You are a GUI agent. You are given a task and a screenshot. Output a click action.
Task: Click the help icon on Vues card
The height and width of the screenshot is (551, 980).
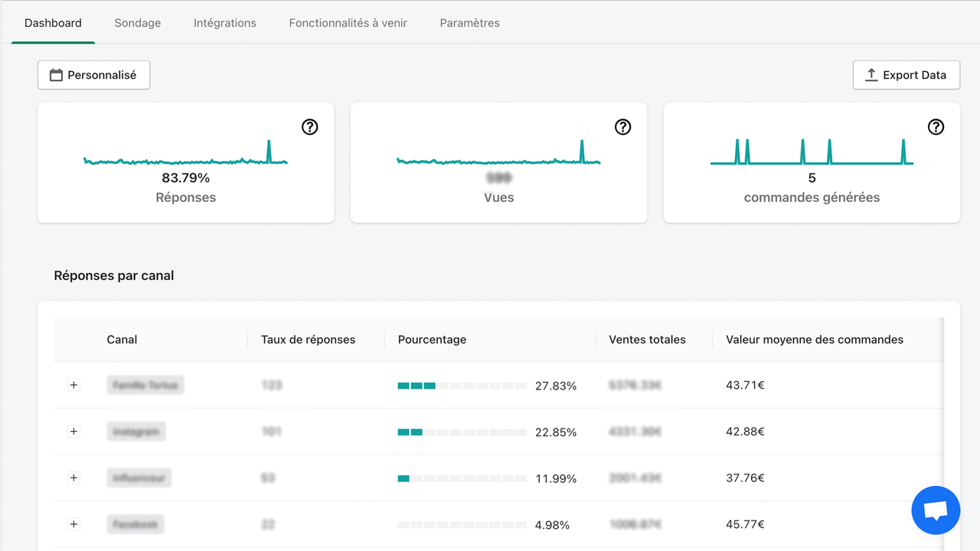tap(622, 127)
